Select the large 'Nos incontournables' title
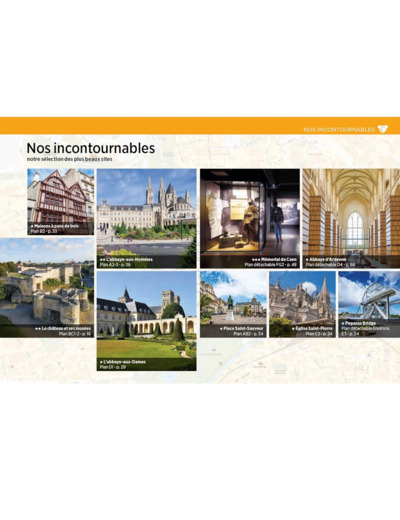Screen dimensions: 400x520 click(91, 148)
